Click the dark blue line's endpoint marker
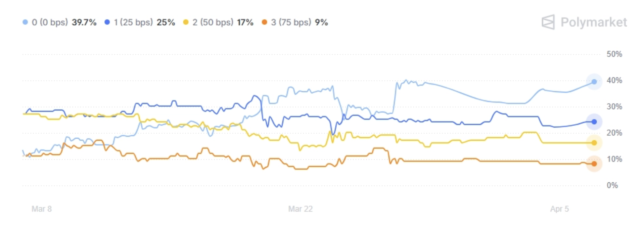The height and width of the screenshot is (227, 644). (x=594, y=122)
